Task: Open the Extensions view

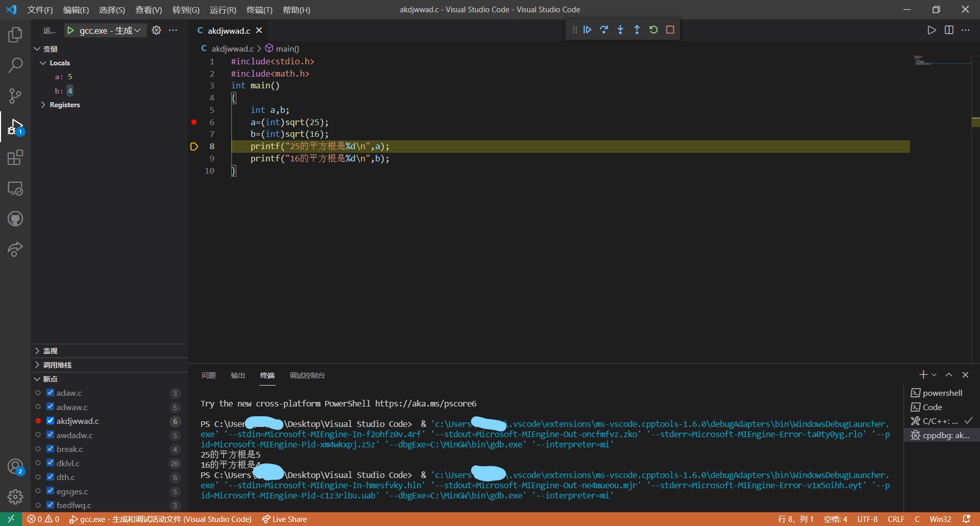Action: click(15, 157)
